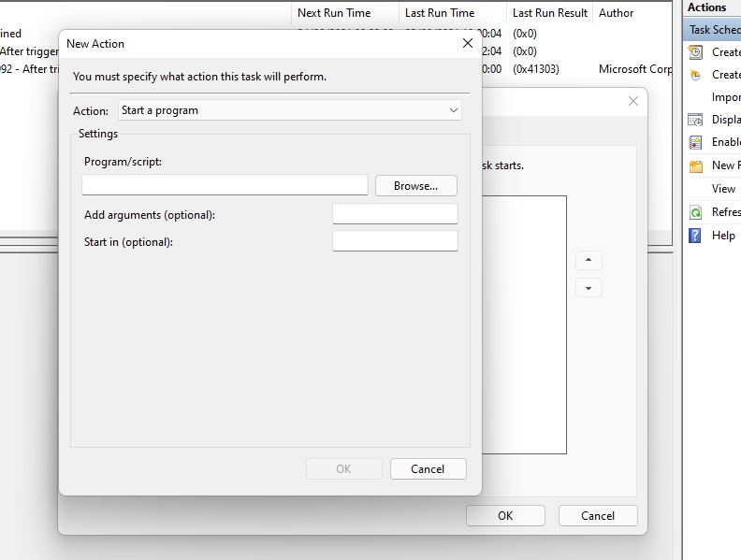Click the Program/script text field

(225, 185)
